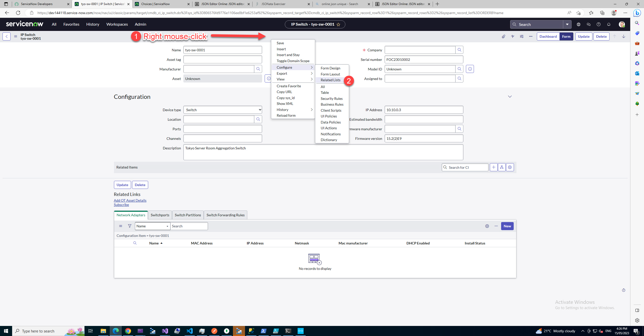Expand View submenu in context menu

293,79
